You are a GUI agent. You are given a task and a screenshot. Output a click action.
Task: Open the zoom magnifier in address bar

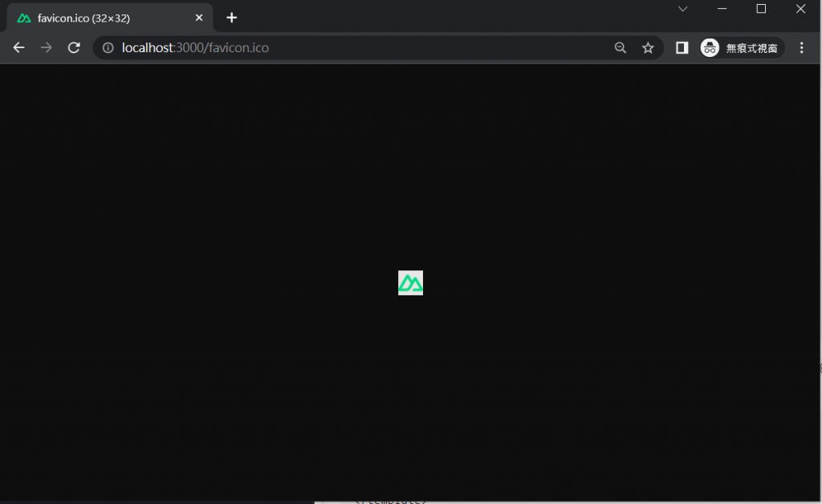621,47
